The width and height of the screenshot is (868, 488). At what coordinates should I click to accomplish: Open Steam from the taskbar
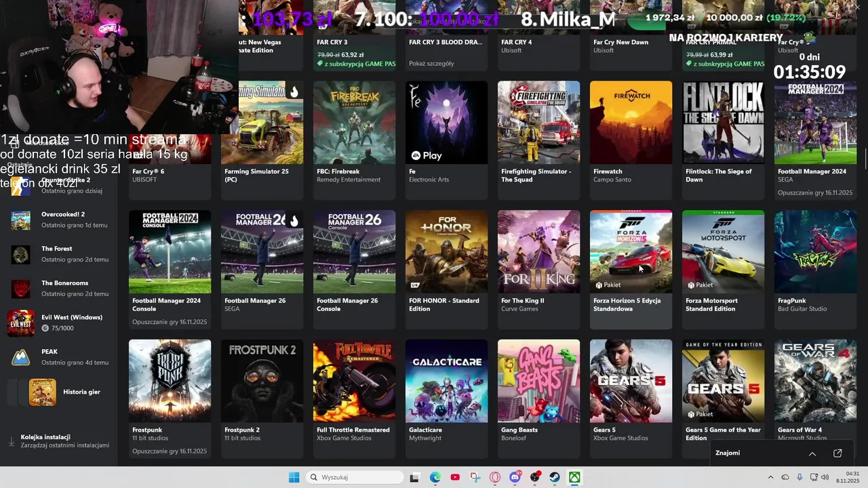555,477
